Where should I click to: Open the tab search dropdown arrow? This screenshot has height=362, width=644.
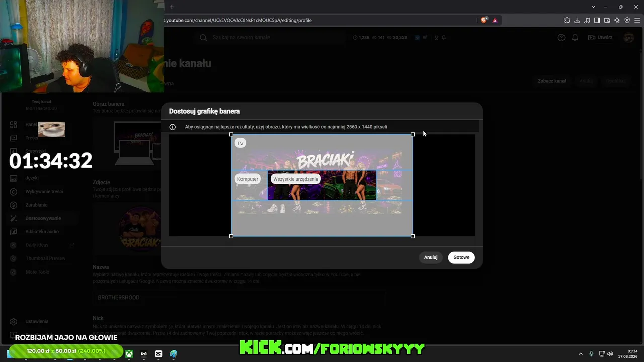[x=593, y=7]
